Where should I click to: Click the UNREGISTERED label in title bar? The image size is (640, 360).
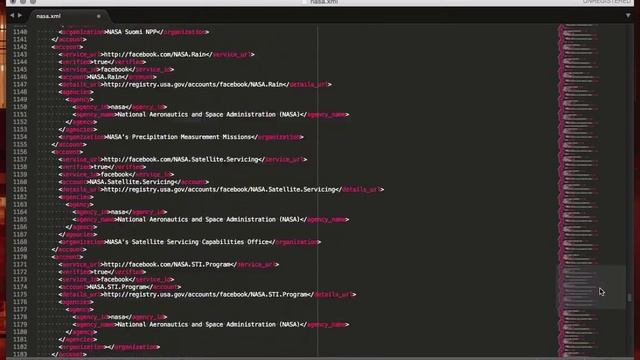click(x=606, y=2)
